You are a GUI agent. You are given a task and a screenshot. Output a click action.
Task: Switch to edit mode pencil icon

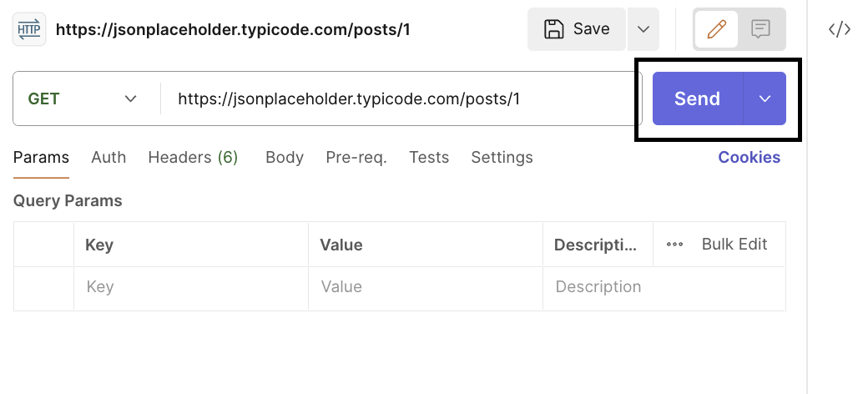point(715,29)
